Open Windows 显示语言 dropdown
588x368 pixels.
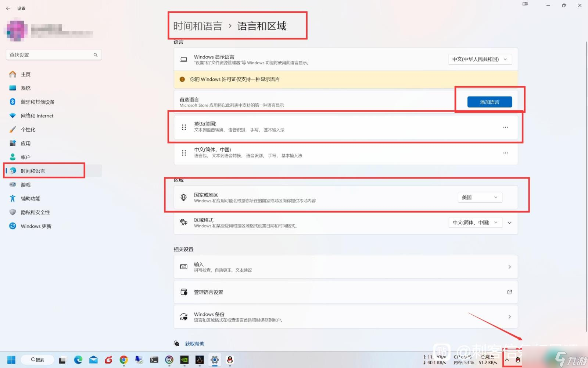[479, 59]
